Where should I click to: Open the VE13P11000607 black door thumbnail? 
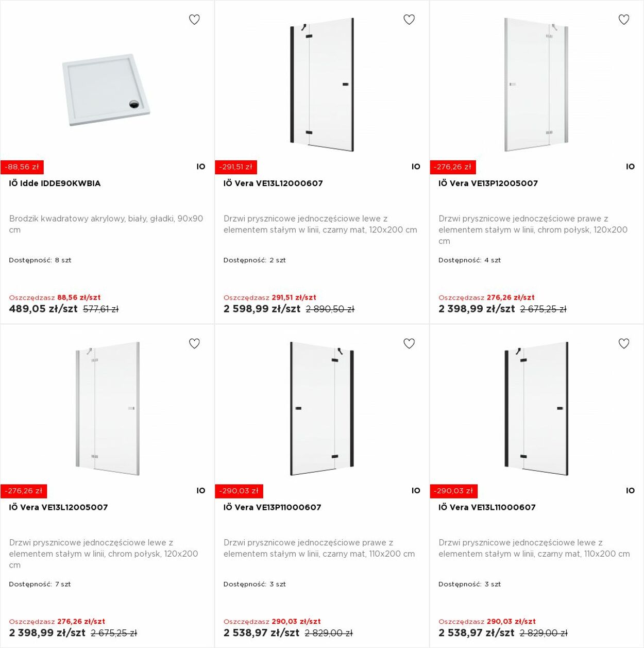pos(322,408)
